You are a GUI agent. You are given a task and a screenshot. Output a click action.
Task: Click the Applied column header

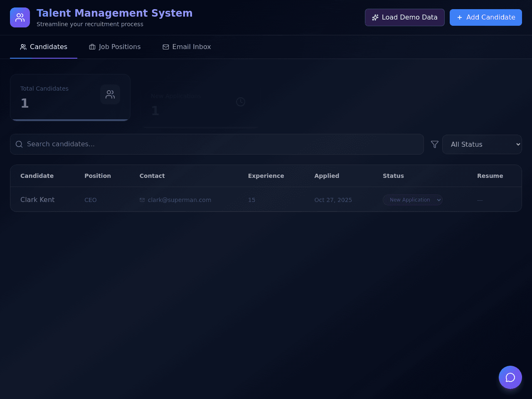(327, 176)
